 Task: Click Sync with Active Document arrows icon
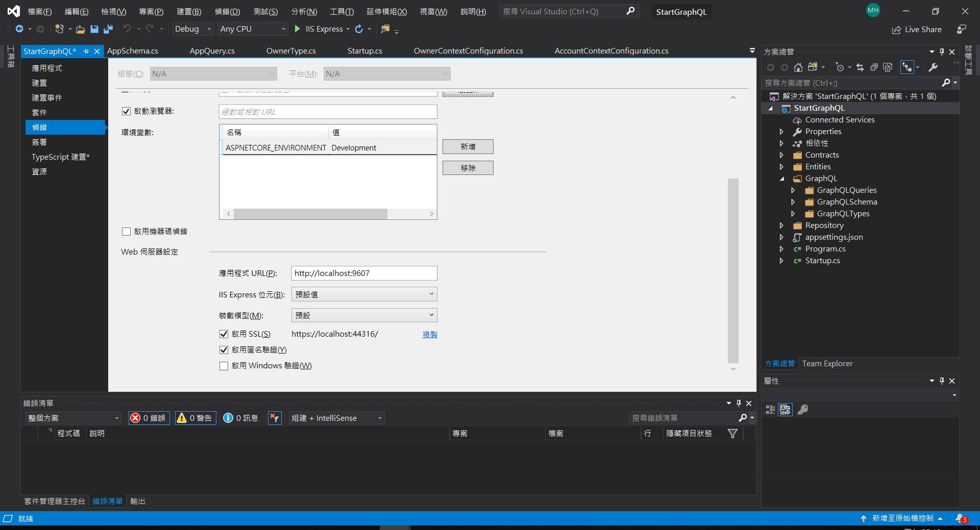[860, 67]
